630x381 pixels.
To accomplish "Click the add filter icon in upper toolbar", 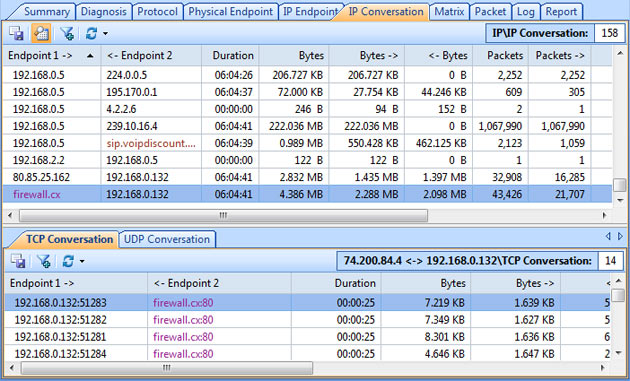I will tap(67, 33).
